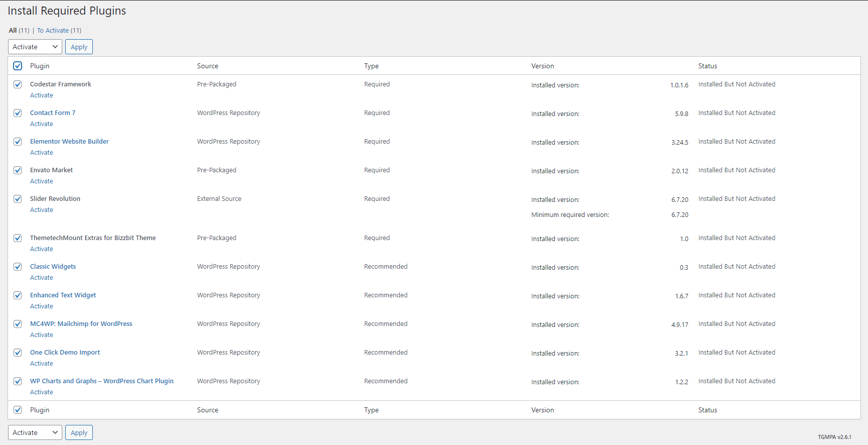
Task: Click the Codestar Framework plugin name
Action: 61,84
